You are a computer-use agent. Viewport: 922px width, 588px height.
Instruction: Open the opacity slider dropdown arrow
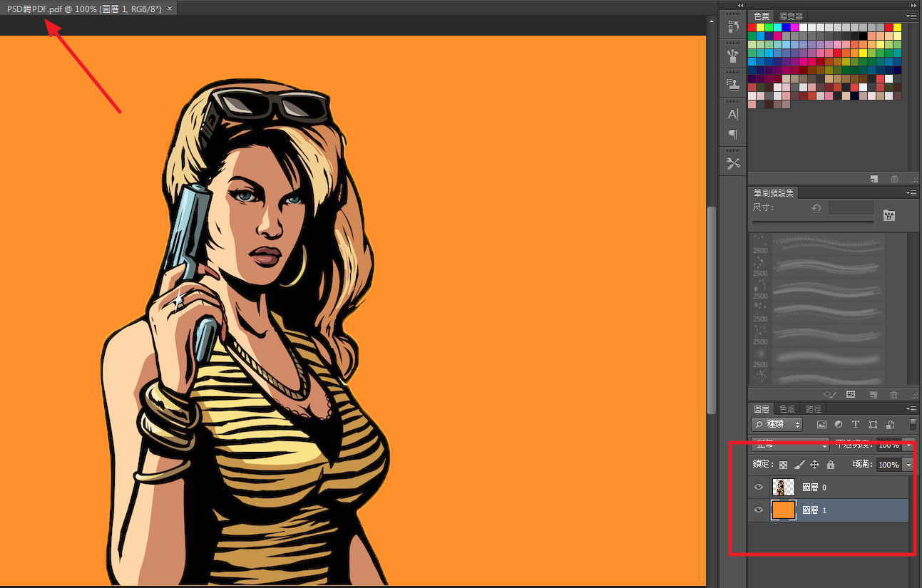tap(908, 445)
